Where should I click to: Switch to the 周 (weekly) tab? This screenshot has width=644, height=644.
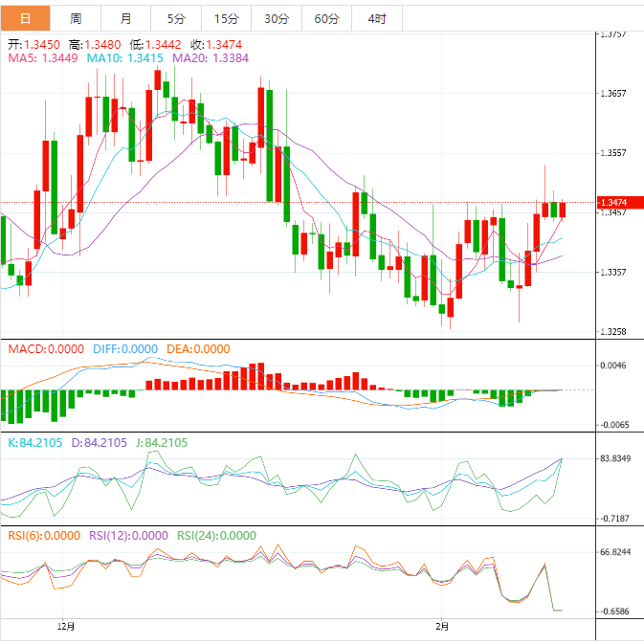[x=76, y=18]
